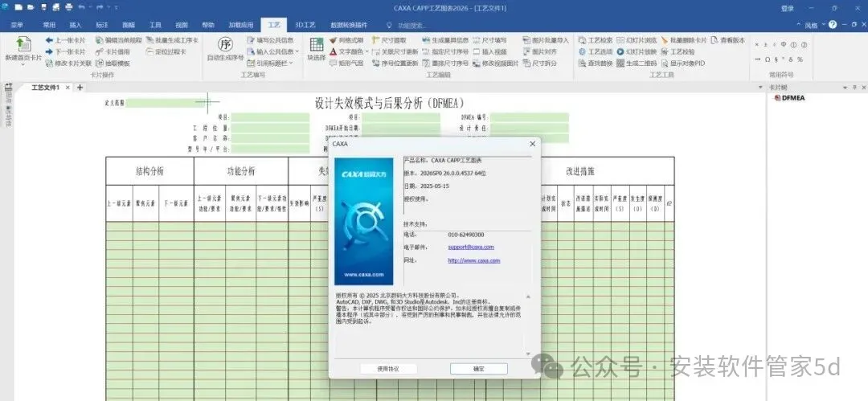The height and width of the screenshot is (401, 868).
Task: Switch to the 标注 ribbon tab
Action: point(102,25)
